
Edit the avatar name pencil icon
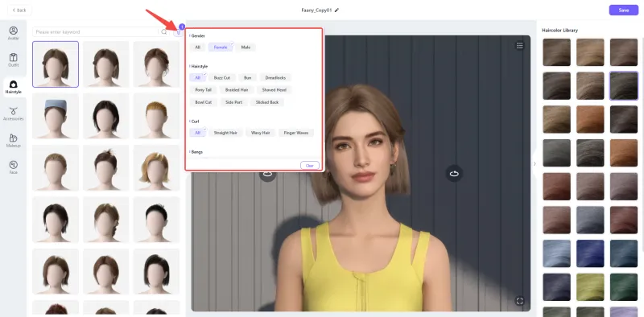[x=336, y=10]
